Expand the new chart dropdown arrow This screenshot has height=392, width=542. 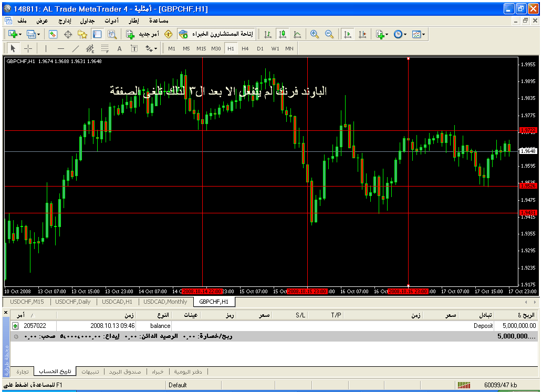pos(20,34)
